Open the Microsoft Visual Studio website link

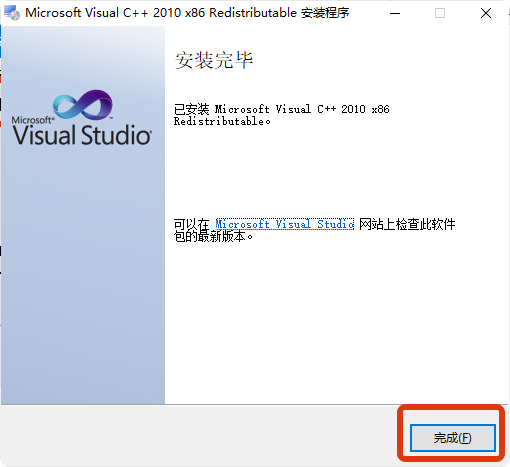click(x=285, y=224)
